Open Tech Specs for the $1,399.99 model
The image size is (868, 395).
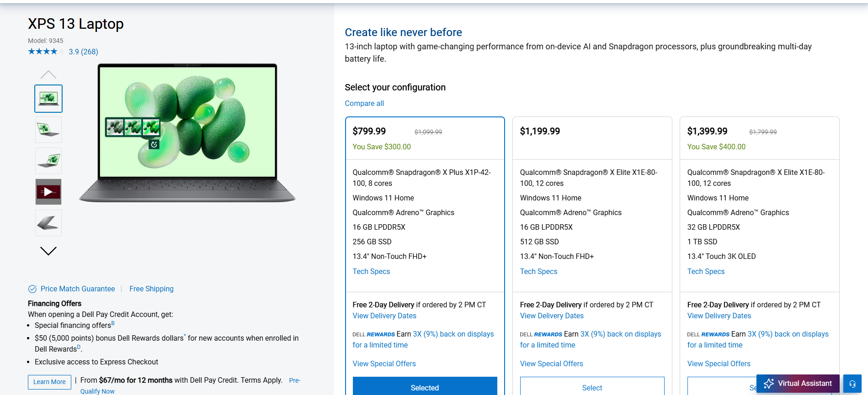(706, 271)
